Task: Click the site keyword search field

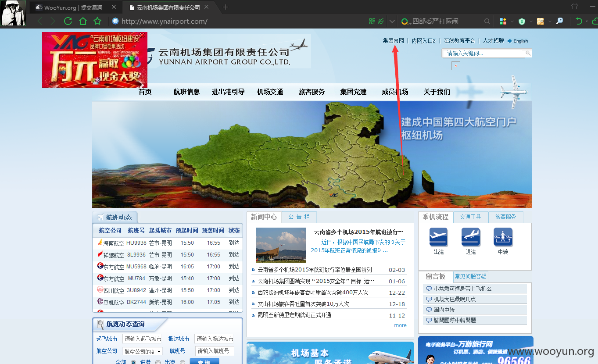Action: coord(484,53)
